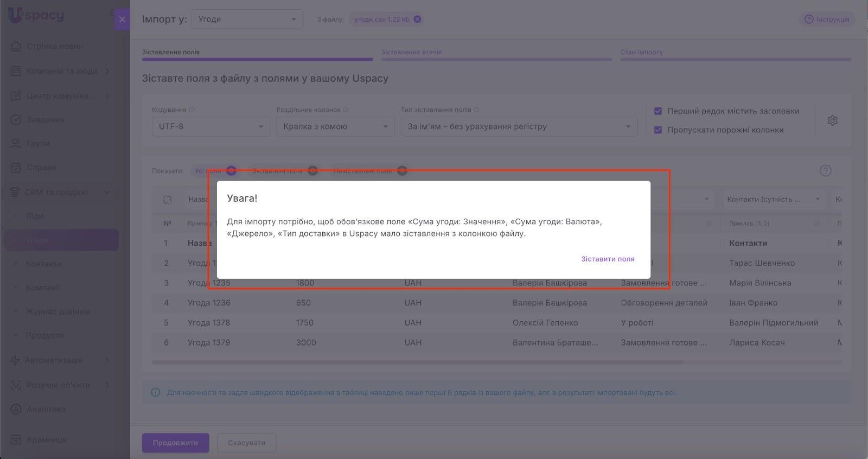Click the Продовжити button
Screen dimensions: 868x459
pos(175,443)
